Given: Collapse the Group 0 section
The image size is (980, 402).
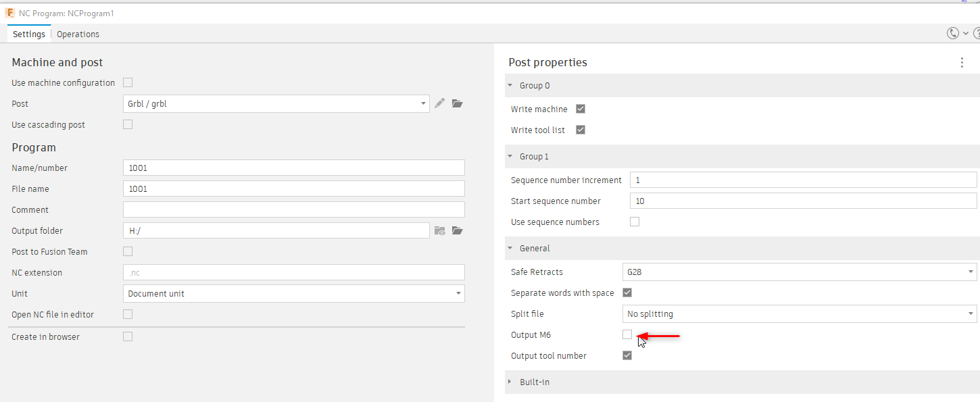Looking at the screenshot, I should (510, 86).
